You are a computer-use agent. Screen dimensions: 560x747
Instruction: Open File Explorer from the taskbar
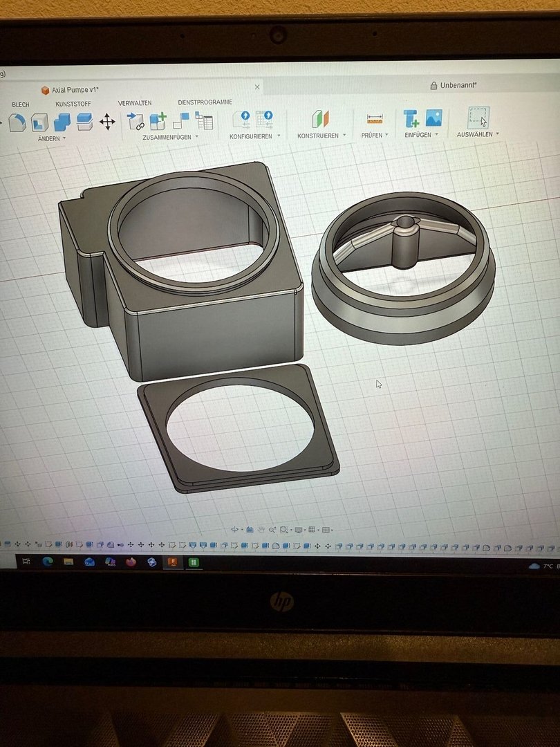(68, 562)
